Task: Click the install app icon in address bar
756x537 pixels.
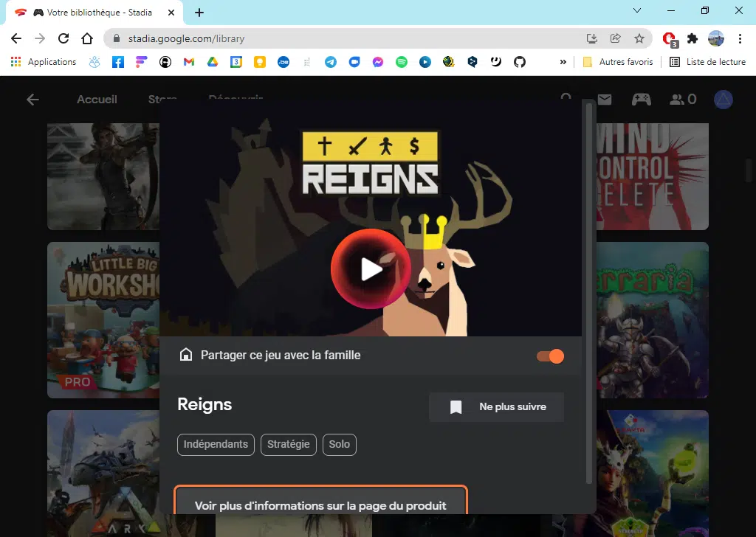Action: (591, 38)
